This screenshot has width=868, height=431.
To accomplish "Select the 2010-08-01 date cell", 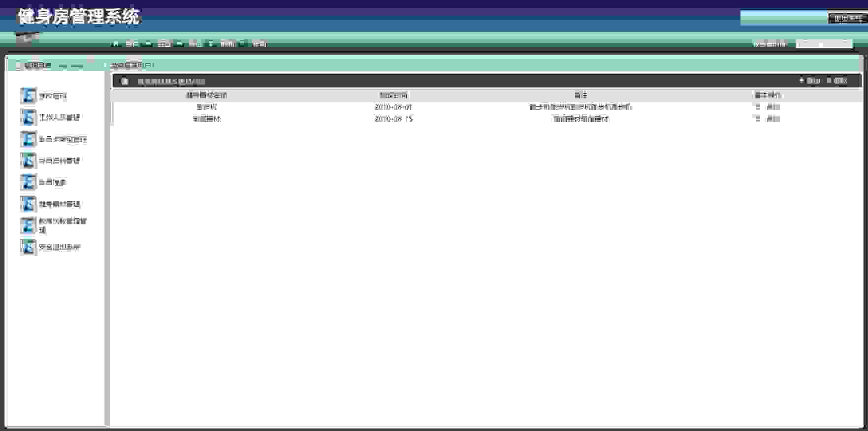I will point(393,107).
